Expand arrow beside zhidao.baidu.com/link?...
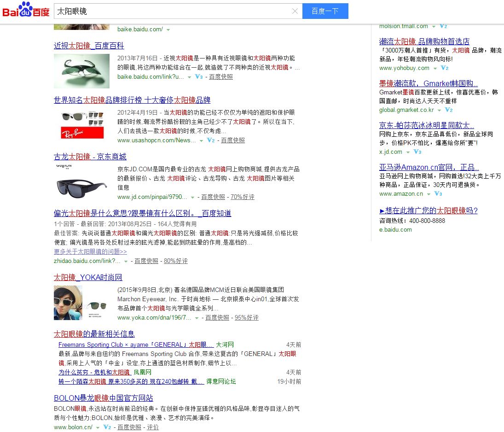 126,261
